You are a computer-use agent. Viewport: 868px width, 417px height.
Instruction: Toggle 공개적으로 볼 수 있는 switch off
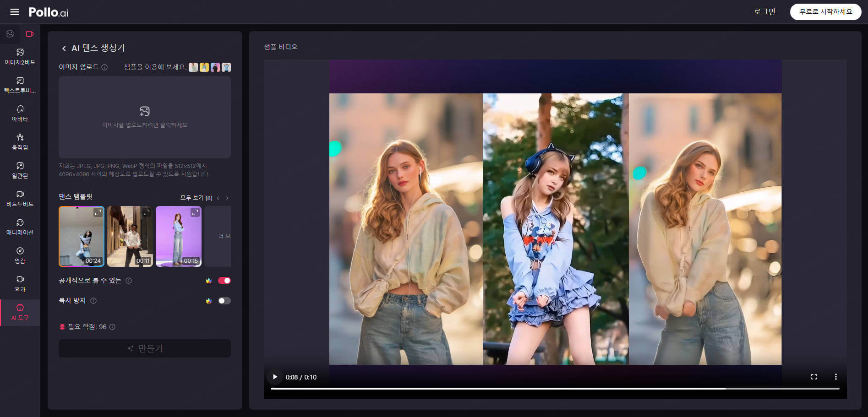point(224,281)
